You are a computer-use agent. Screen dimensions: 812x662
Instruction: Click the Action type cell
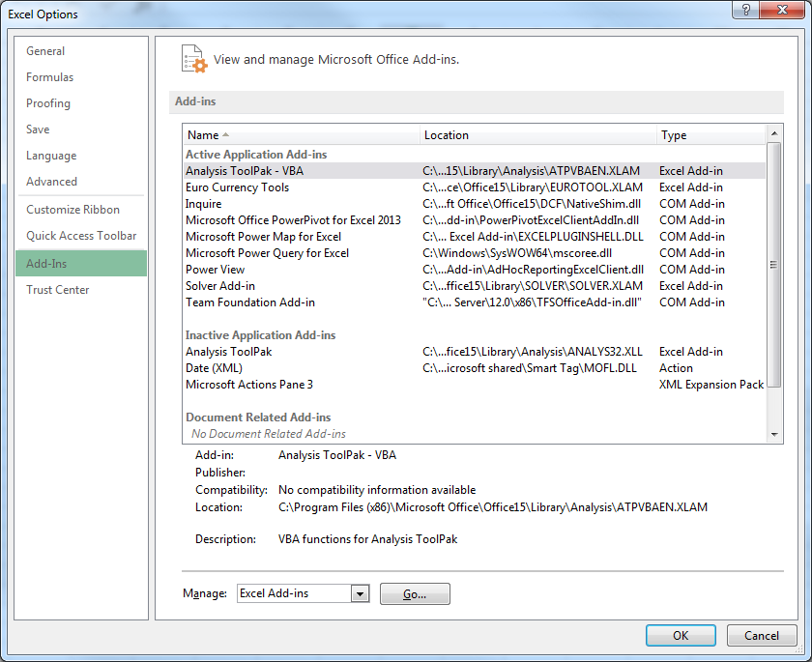676,368
